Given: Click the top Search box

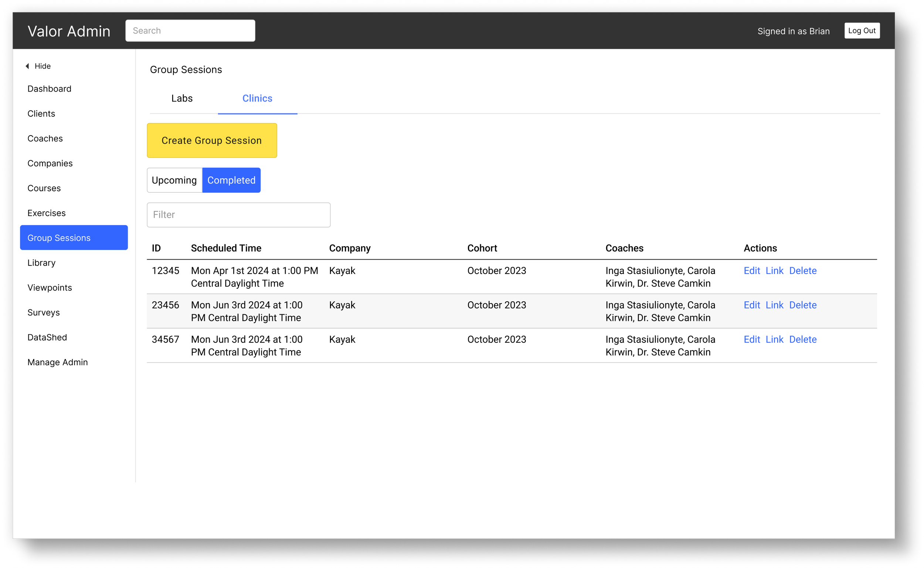Looking at the screenshot, I should (x=190, y=31).
